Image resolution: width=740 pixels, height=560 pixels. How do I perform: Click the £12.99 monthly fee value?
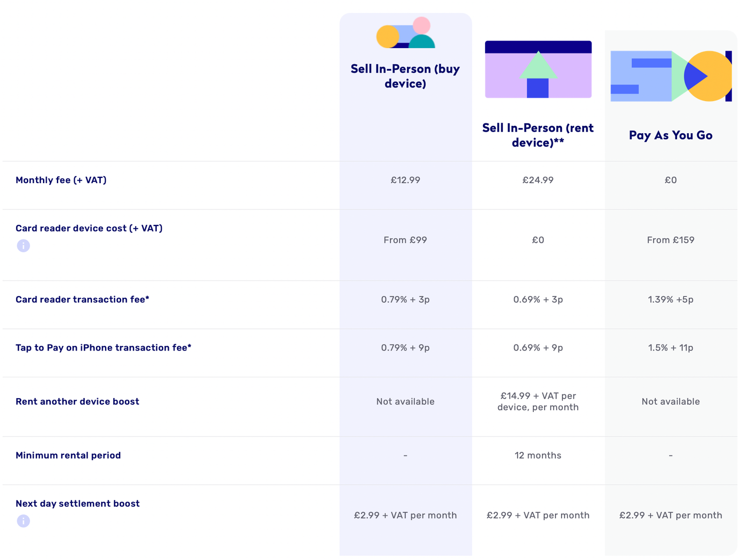(405, 180)
